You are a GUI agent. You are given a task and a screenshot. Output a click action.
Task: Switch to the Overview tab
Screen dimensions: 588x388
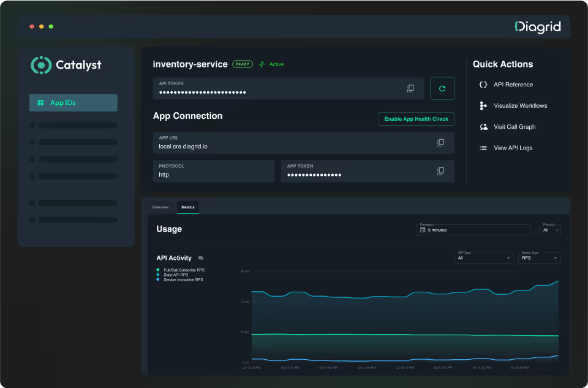pos(160,207)
